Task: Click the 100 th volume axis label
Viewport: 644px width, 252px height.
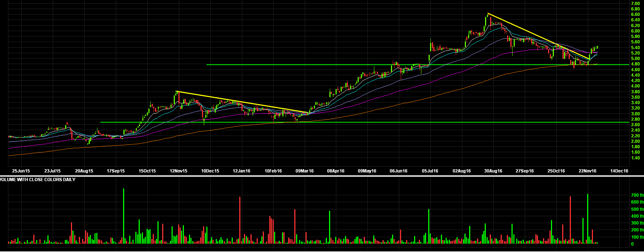Action: coord(637,237)
